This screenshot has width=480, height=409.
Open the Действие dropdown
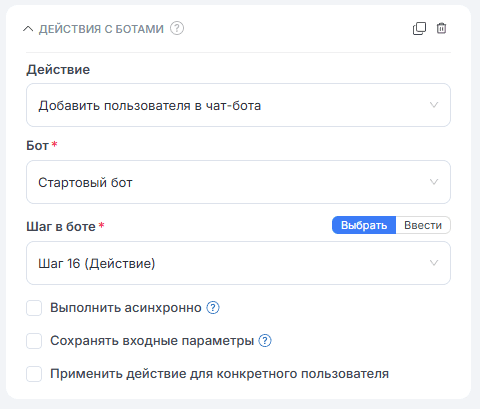pyautogui.click(x=238, y=105)
